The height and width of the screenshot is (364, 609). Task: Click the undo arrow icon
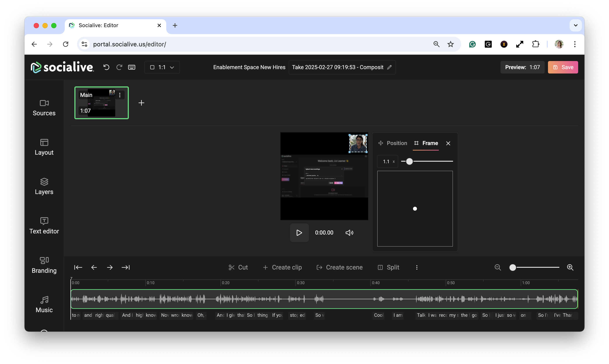click(106, 67)
